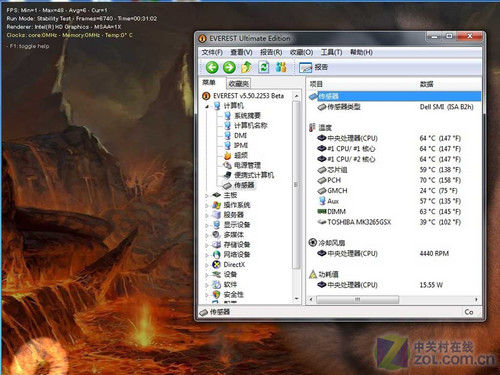
Task: Expand the 显示设备 display node
Action: click(207, 225)
